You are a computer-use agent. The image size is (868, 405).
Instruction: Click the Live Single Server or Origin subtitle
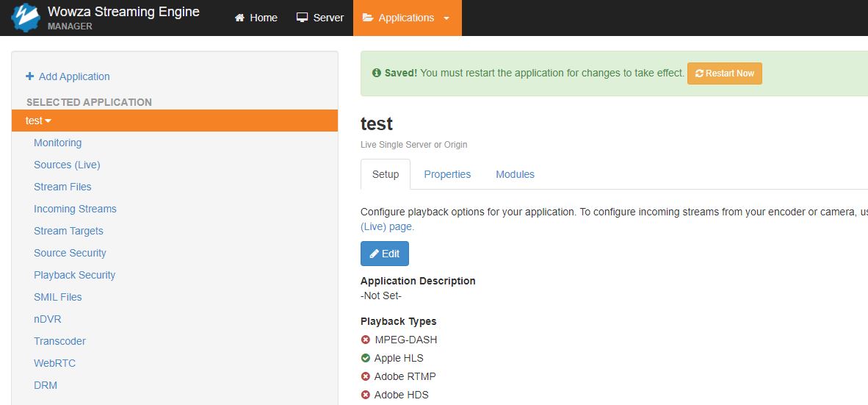(414, 145)
